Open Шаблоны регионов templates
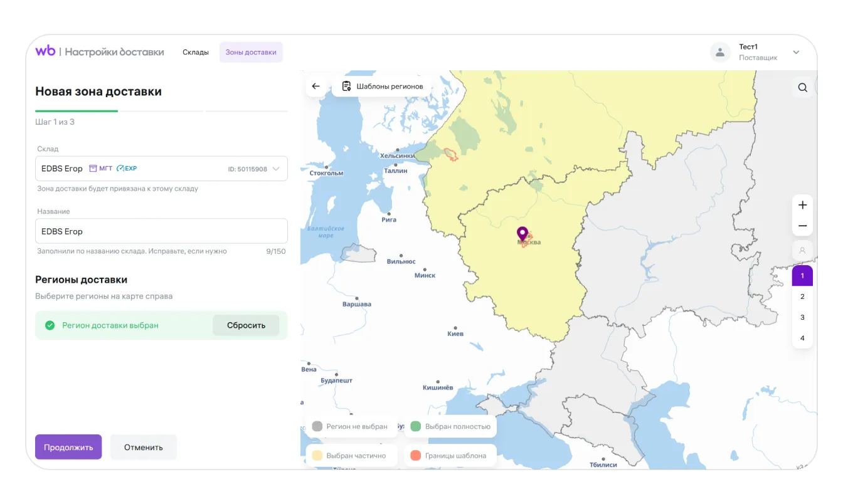 point(382,87)
